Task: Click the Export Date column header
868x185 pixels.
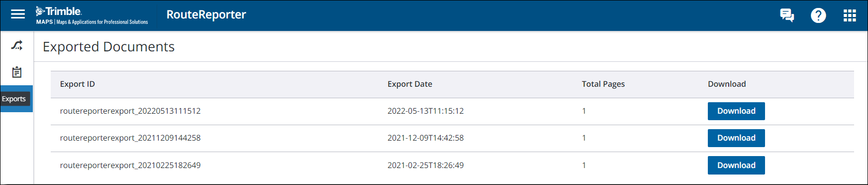Action: [x=410, y=84]
